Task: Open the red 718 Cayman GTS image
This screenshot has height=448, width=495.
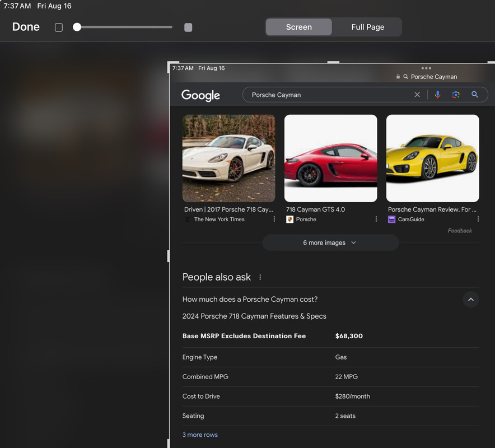Action: 330,158
